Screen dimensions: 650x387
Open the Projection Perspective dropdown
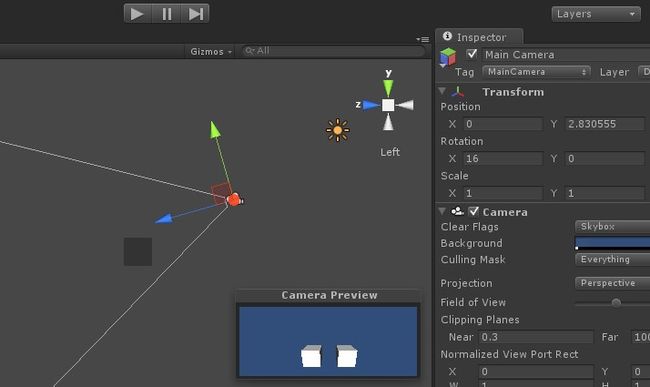click(x=613, y=283)
